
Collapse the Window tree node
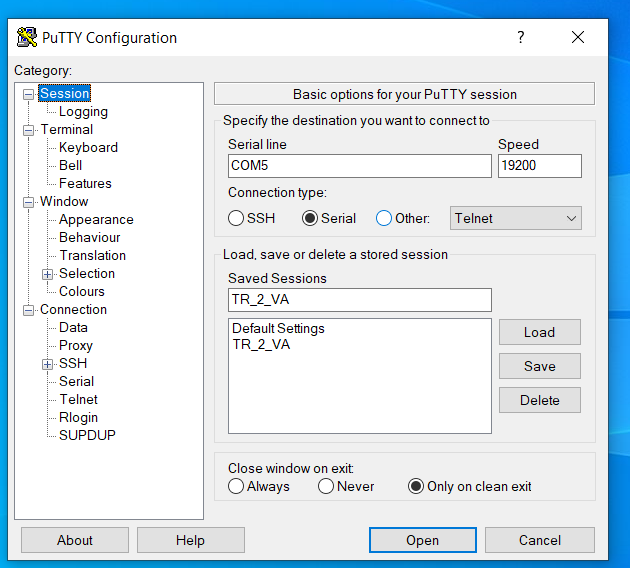(x=28, y=202)
